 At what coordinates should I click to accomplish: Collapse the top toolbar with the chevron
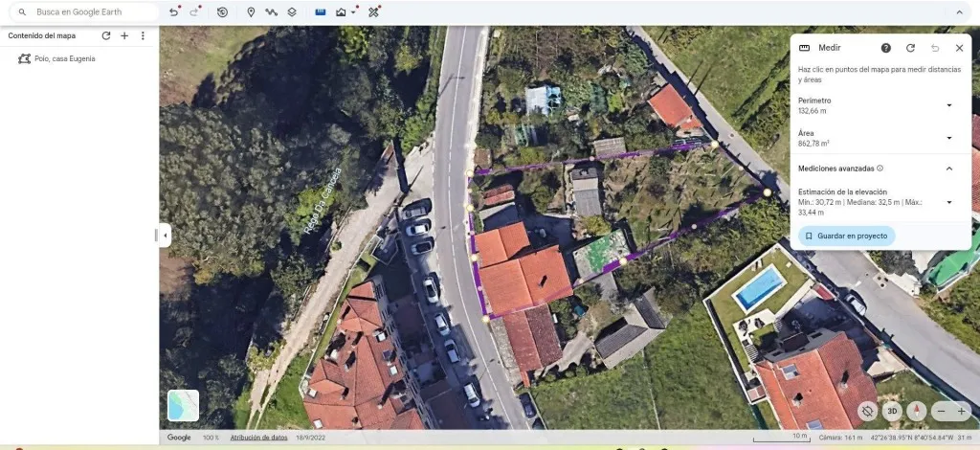coord(959,11)
